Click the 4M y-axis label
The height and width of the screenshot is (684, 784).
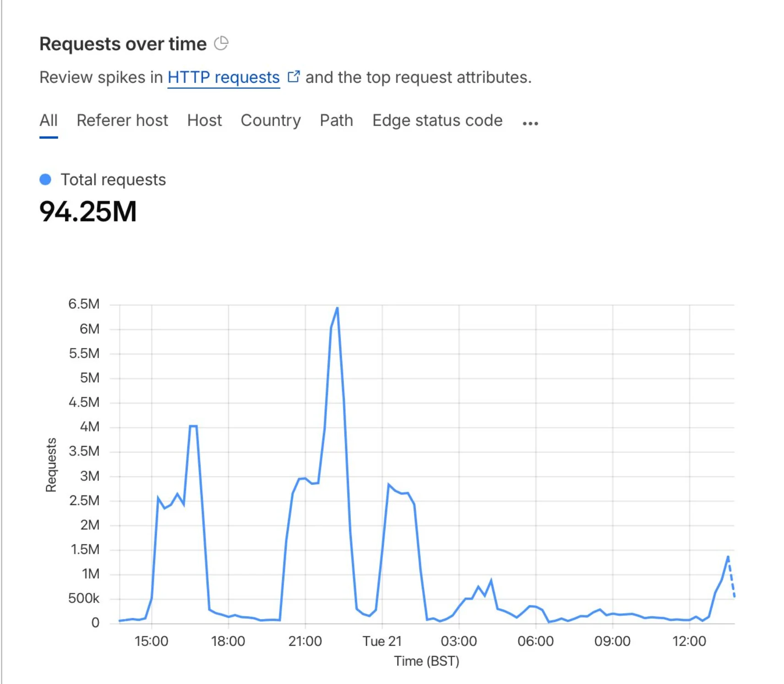coord(89,427)
